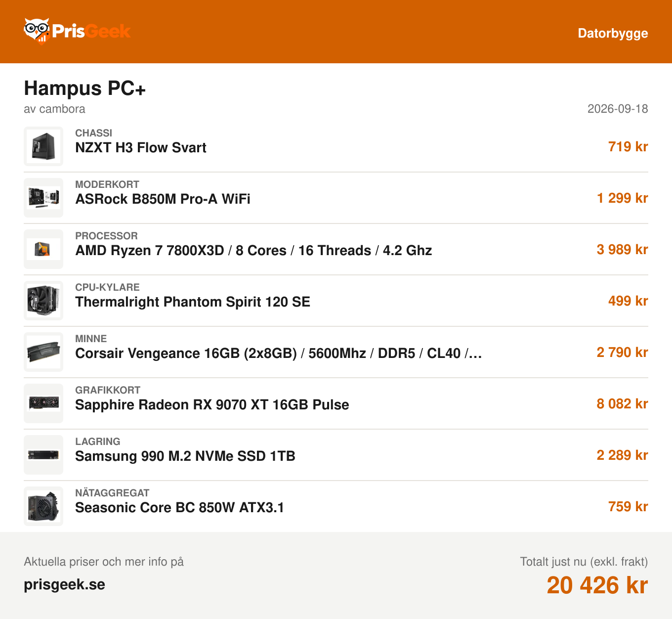Select the Corsair Vengeance 16GB title
Viewport: 672px width, 619px height.
click(279, 354)
